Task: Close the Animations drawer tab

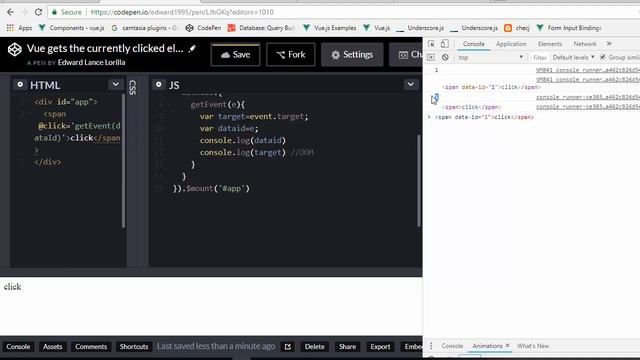Action: [x=507, y=345]
